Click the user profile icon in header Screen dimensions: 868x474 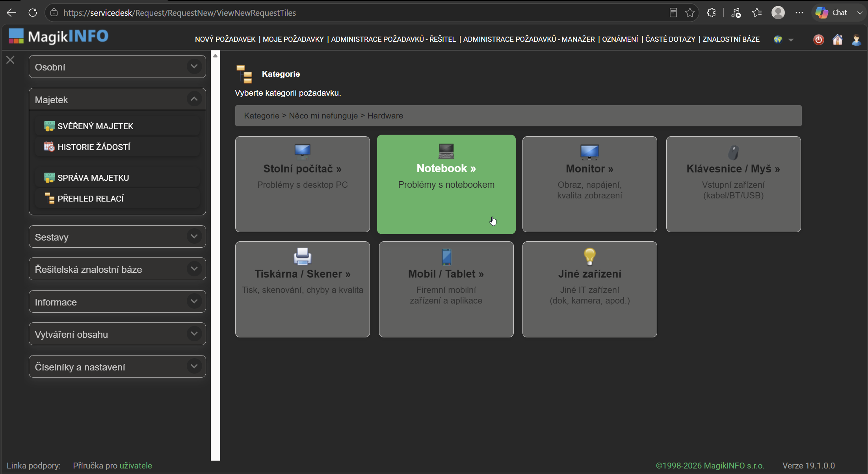click(856, 39)
